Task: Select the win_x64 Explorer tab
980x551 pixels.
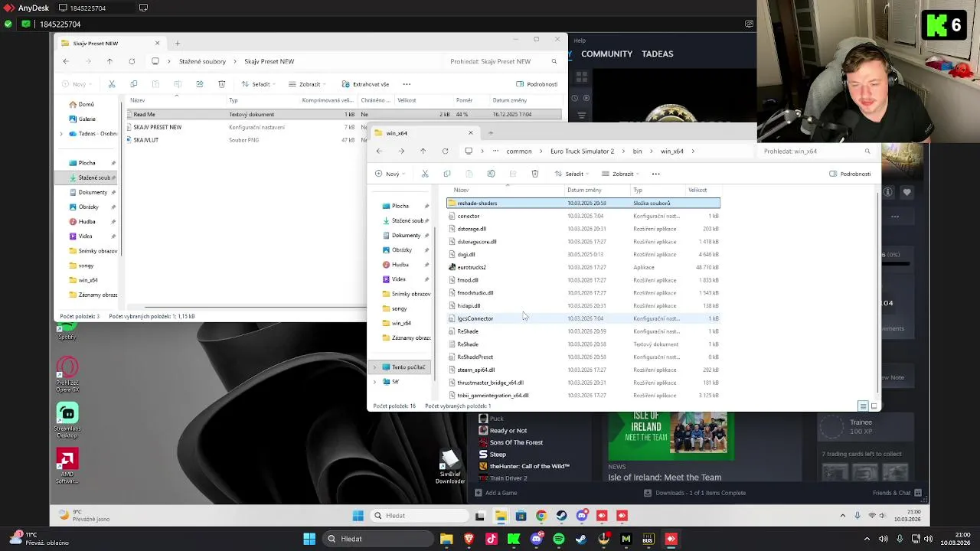Action: tap(425, 133)
